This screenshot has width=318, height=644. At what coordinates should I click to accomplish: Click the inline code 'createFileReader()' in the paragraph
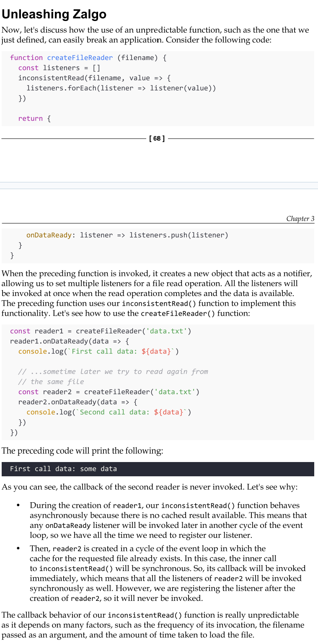178,314
